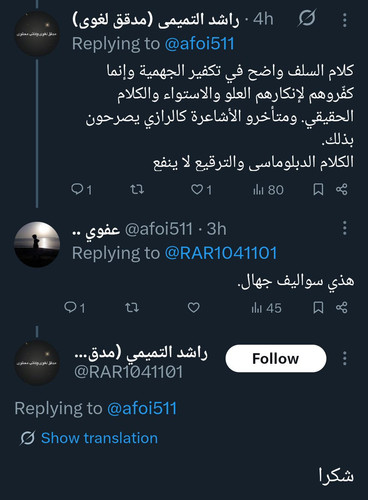Viewport: 368px width, 500px height.
Task: Open the @RAR1041101 mention link in the reply
Action: [x=221, y=253]
